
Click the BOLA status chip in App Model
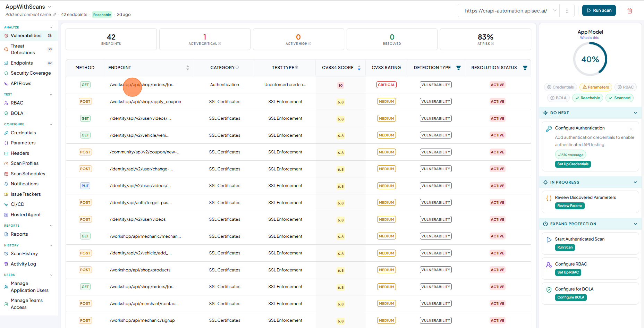click(x=559, y=98)
